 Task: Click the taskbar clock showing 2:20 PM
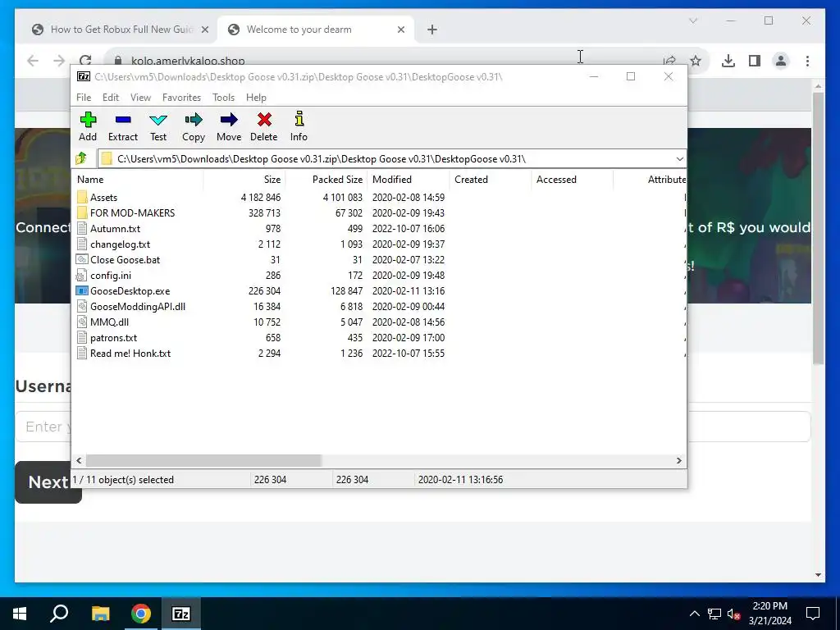point(769,614)
